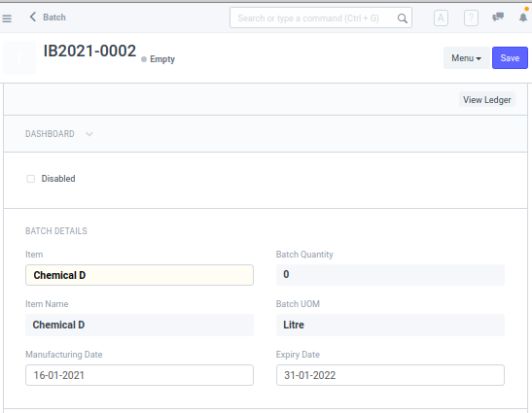Open View Ledger
This screenshot has height=413, width=532.
click(487, 100)
